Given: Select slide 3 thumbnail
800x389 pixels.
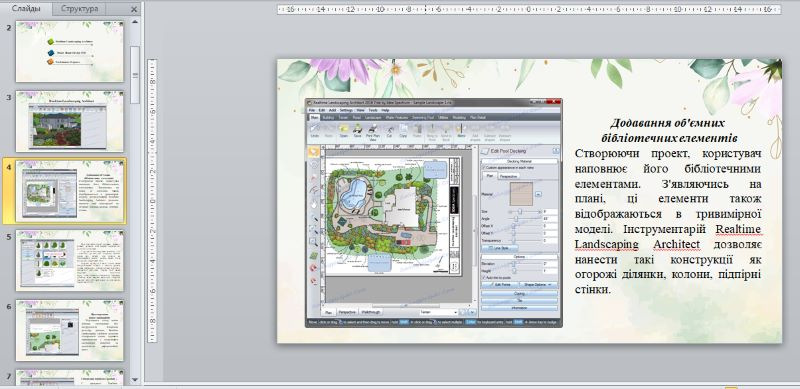Looking at the screenshot, I should click(x=70, y=121).
